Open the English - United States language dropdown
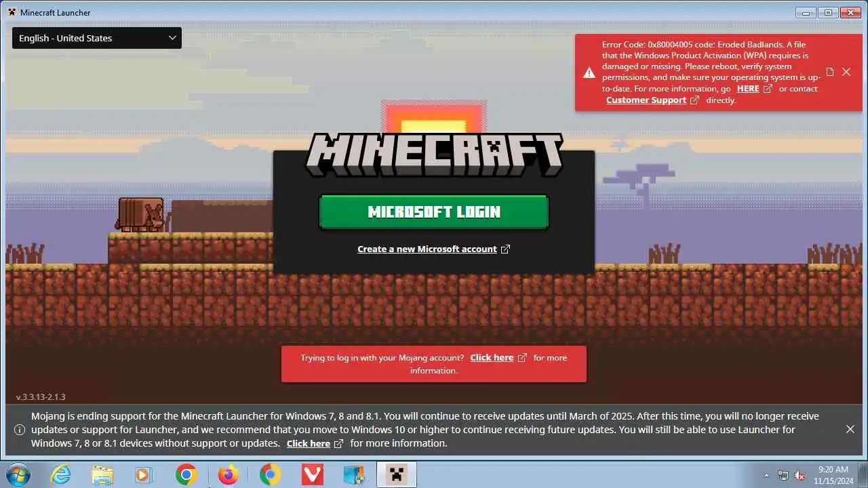868x488 pixels. (x=97, y=38)
